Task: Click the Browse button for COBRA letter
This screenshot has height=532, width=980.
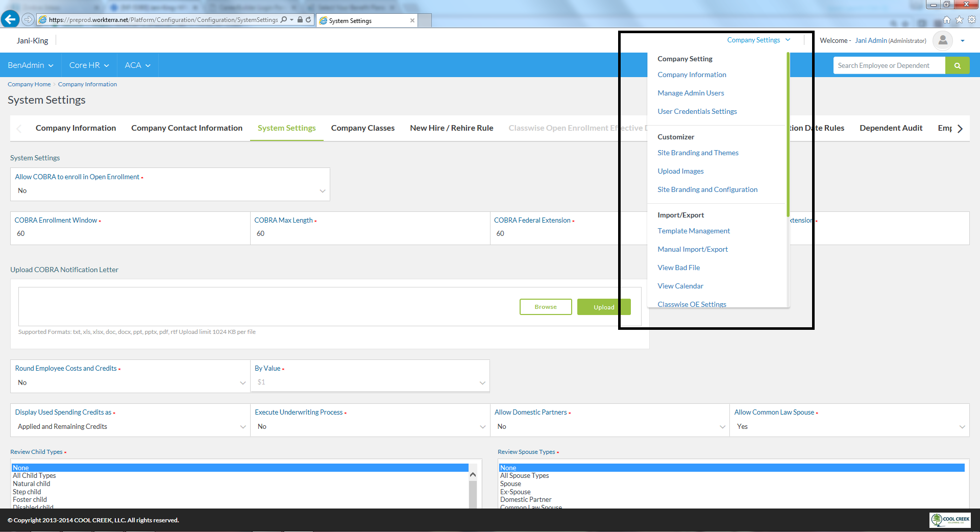Action: point(546,307)
